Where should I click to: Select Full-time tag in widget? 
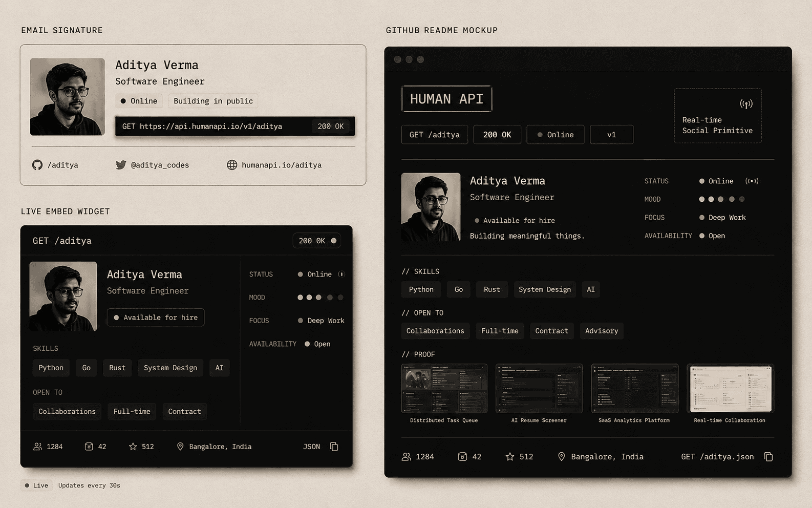click(x=132, y=411)
